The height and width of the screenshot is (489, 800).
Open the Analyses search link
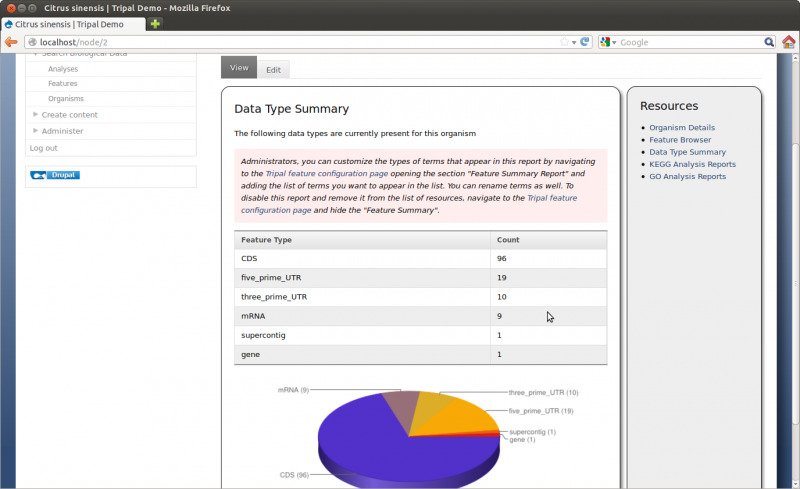tap(63, 69)
